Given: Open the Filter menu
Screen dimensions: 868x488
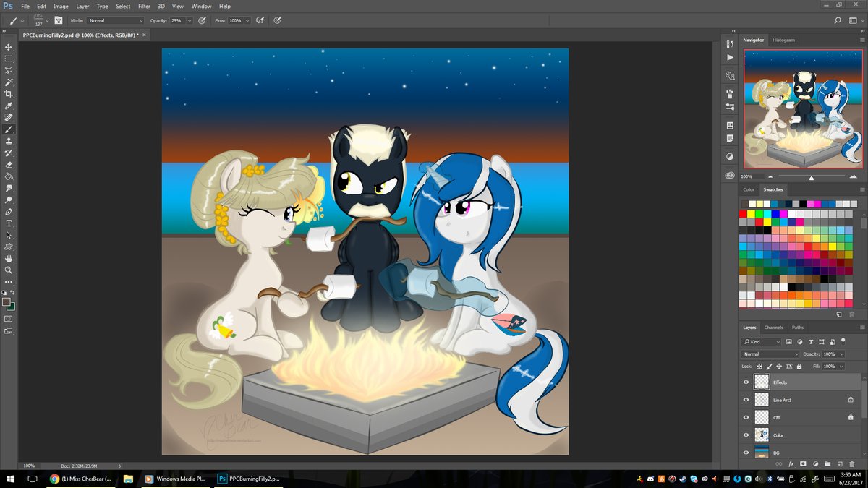Looking at the screenshot, I should pyautogui.click(x=143, y=6).
